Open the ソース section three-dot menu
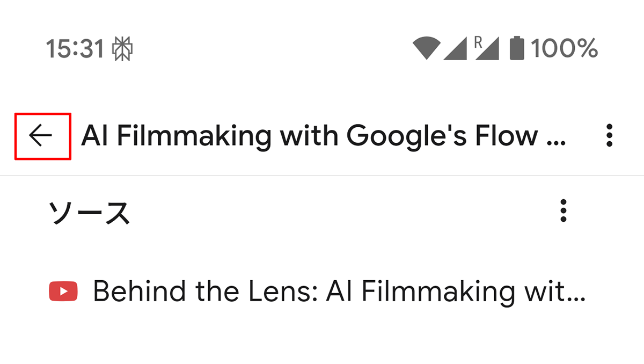The width and height of the screenshot is (644, 364). point(563,211)
